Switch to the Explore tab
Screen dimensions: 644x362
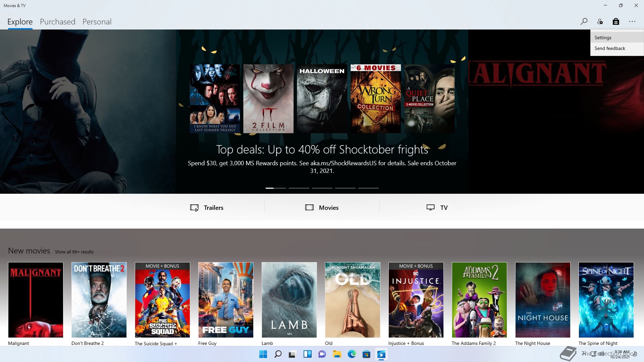(x=20, y=22)
